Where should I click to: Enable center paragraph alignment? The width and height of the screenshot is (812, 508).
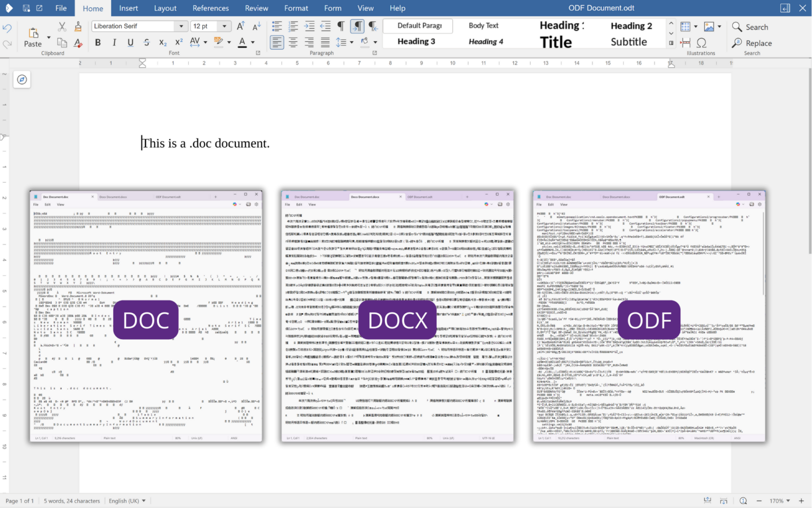click(293, 42)
